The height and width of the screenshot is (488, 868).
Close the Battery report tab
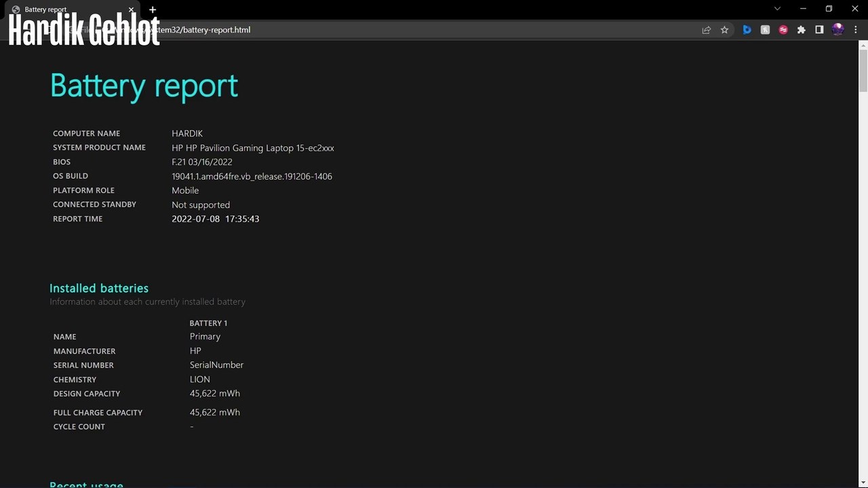[131, 9]
